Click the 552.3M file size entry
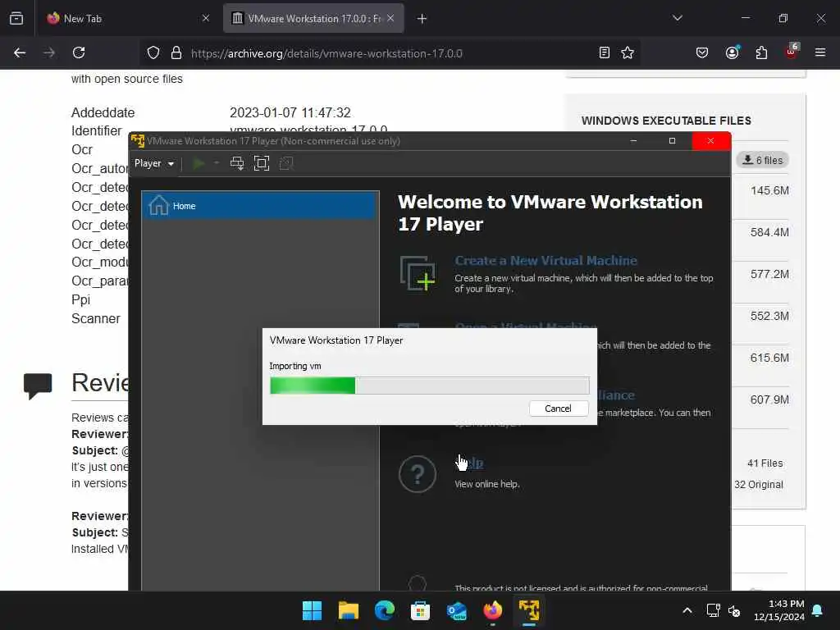Viewport: 840px width, 630px height. pos(769,316)
